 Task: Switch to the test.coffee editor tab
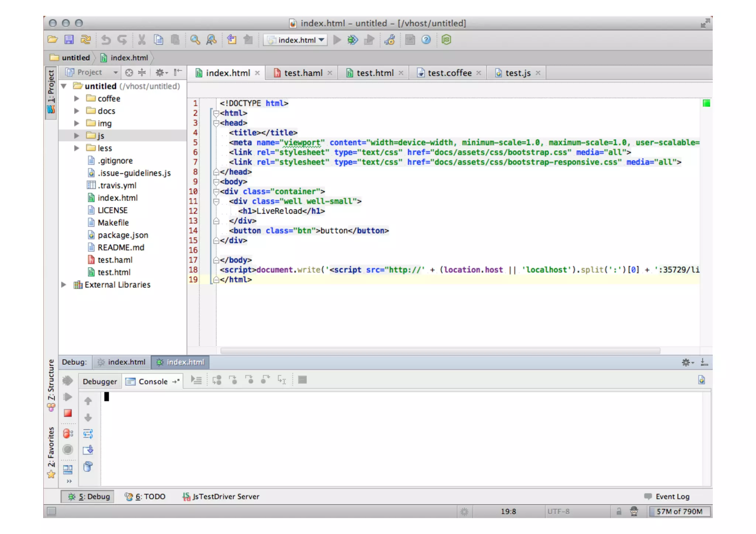(x=449, y=73)
